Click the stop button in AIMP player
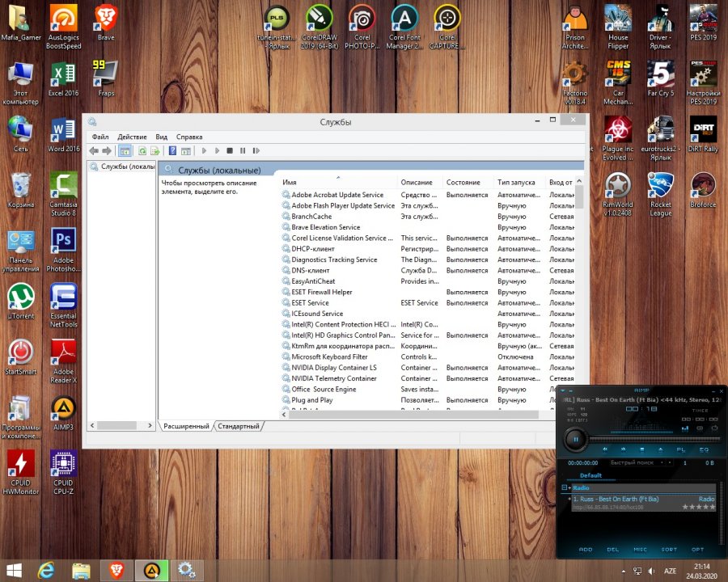728x582 pixels. click(643, 449)
